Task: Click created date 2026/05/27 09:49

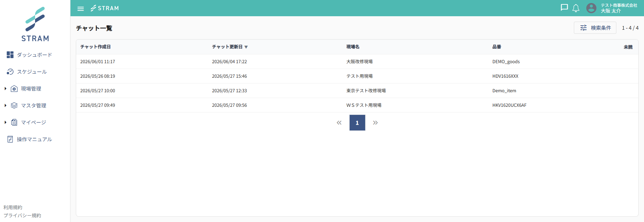Action: click(97, 105)
